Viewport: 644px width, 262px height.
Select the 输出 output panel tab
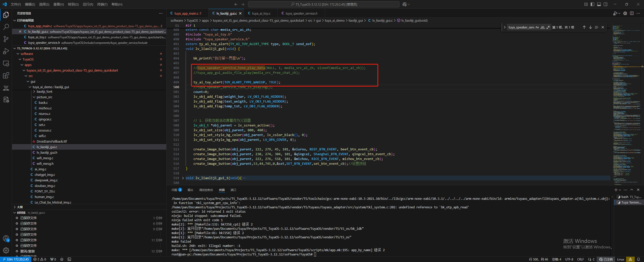pos(190,190)
